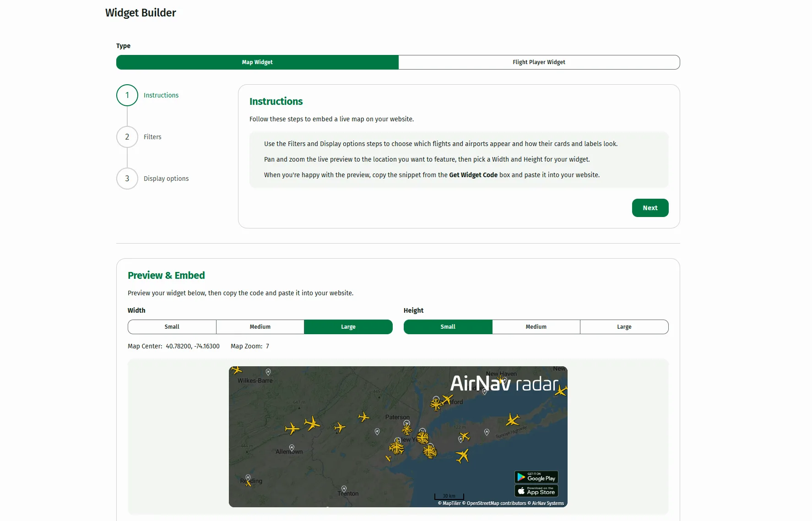Select the plane above the Sunrise Highway label

(513, 419)
